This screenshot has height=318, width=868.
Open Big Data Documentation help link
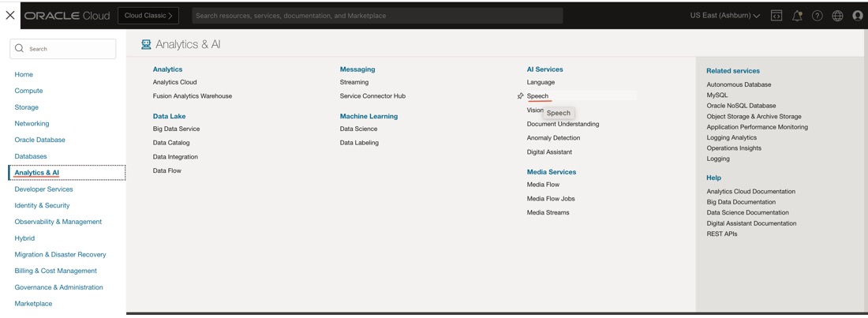click(x=741, y=202)
